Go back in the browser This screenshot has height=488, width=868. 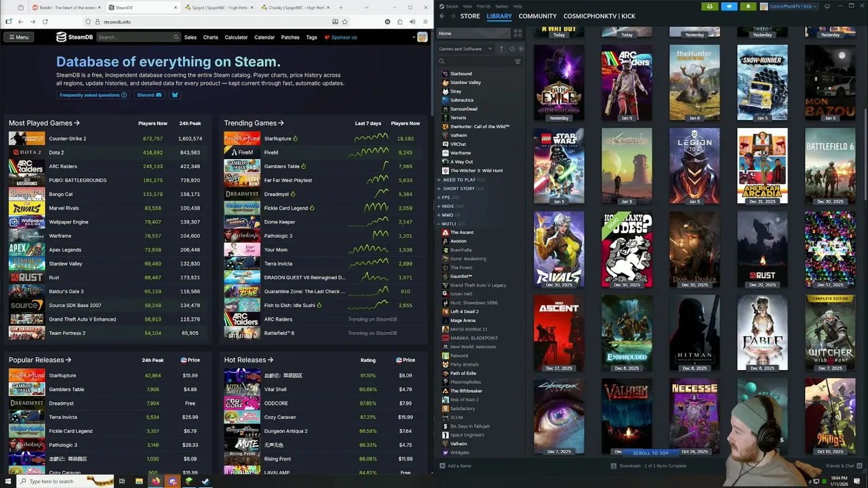point(22,22)
